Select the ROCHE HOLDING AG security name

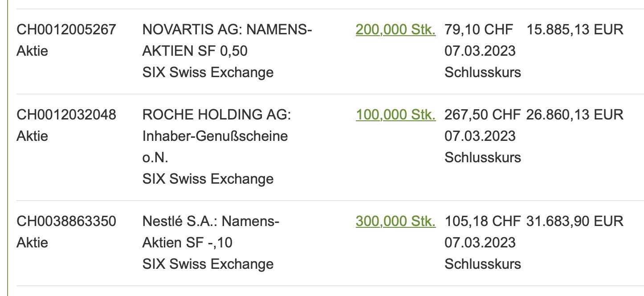216,115
